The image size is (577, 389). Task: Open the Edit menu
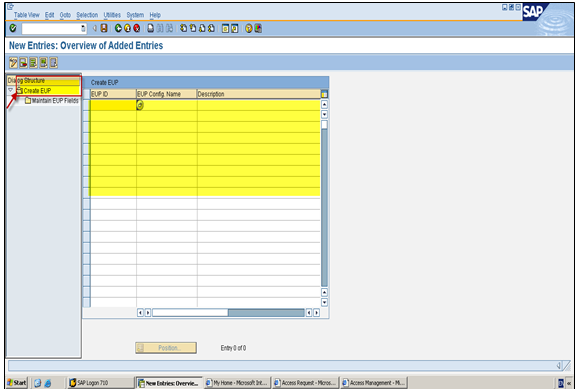[x=49, y=15]
